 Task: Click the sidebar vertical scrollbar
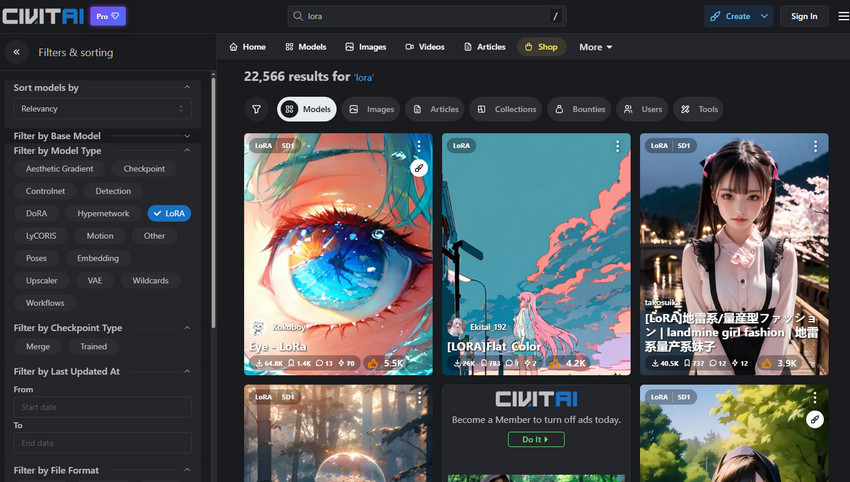click(x=213, y=200)
